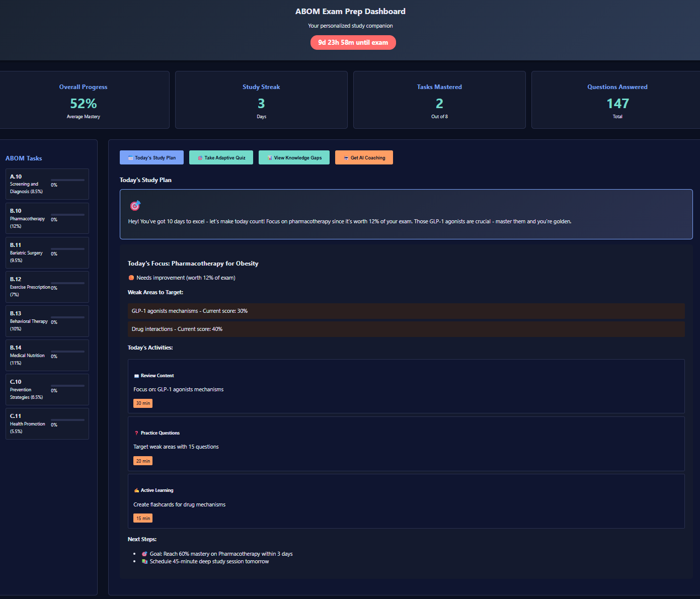
Task: Switch to the Today's Study Plan tab
Action: [151, 157]
